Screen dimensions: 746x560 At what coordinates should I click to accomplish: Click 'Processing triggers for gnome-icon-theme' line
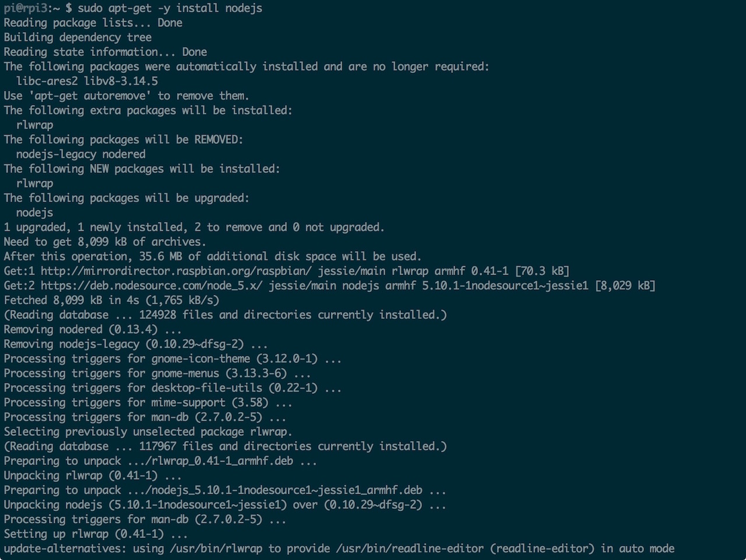point(173,358)
